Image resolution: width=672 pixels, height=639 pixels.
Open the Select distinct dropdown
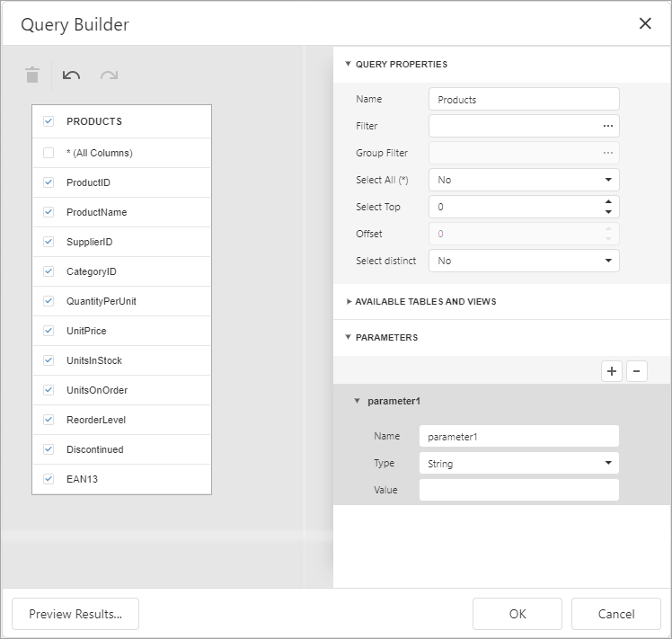tap(524, 261)
